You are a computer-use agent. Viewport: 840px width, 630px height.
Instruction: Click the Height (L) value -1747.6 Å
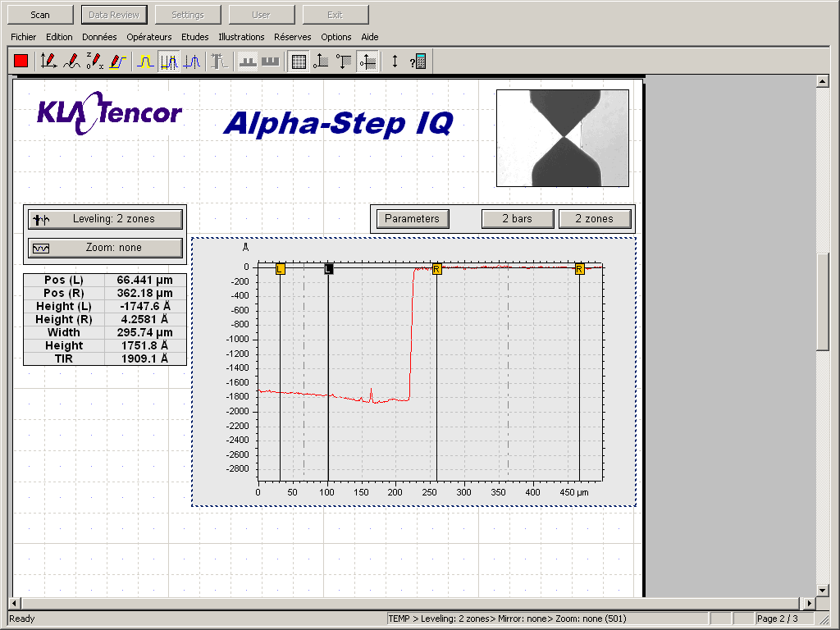144,307
